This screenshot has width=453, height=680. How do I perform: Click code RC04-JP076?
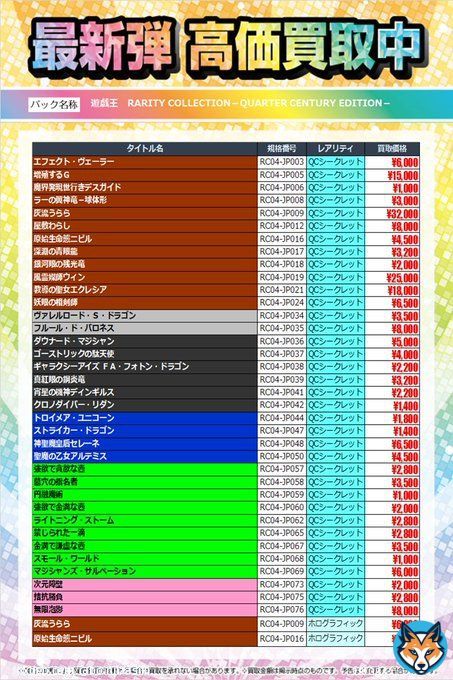pos(282,609)
